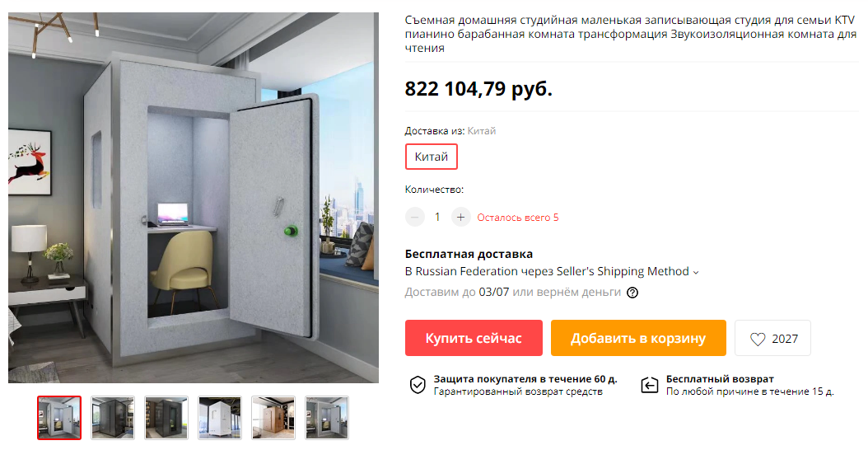This screenshot has height=450, width=868.
Task: Click the question mark help icon
Action: [632, 293]
